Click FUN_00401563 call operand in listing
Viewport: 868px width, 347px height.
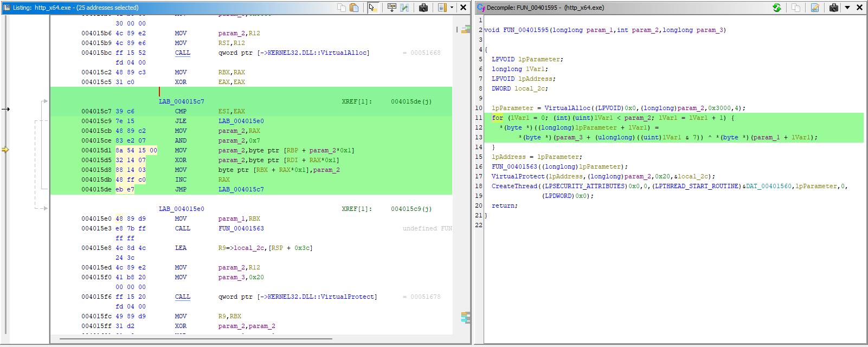click(x=241, y=228)
